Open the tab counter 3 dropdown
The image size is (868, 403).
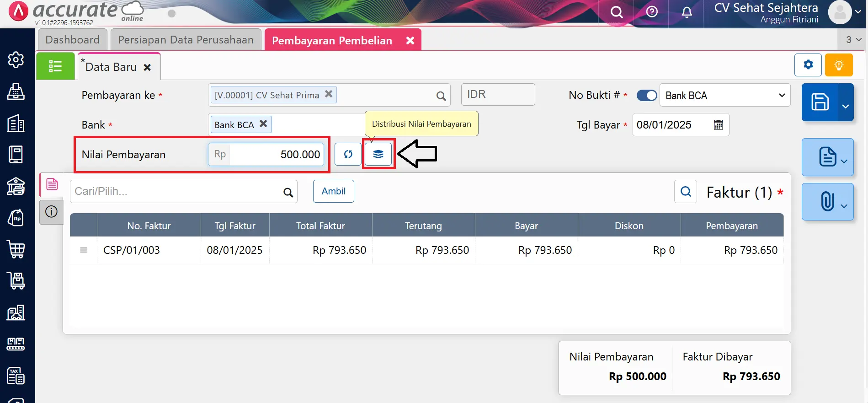coord(853,40)
